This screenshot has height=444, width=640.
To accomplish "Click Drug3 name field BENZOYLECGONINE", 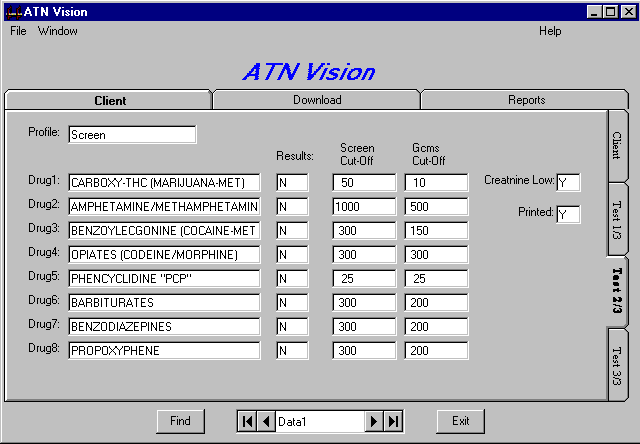I will pyautogui.click(x=164, y=231).
